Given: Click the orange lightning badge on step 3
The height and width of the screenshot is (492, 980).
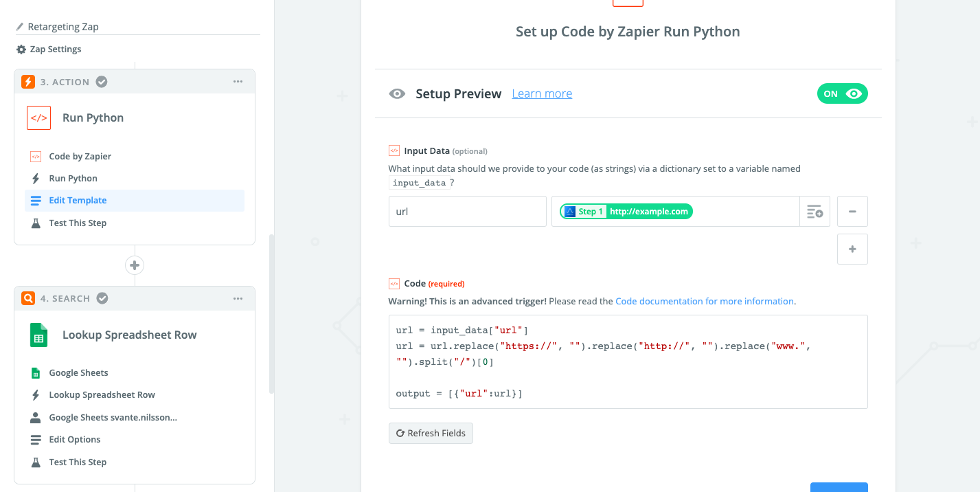Looking at the screenshot, I should pos(28,82).
